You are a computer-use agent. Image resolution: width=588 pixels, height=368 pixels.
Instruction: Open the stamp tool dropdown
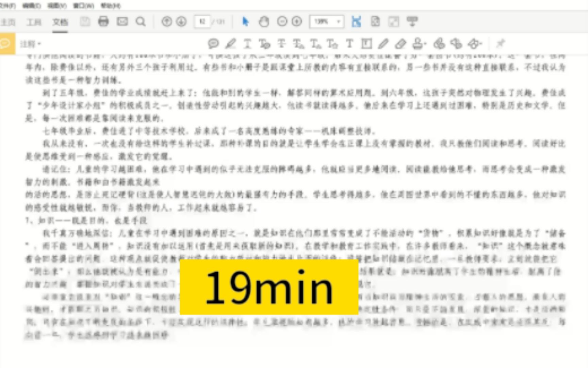tap(419, 44)
